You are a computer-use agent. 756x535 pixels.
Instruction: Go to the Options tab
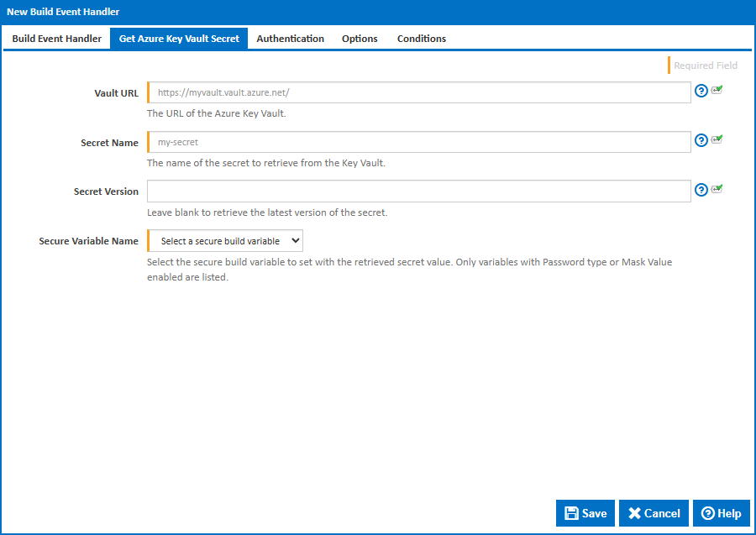click(x=360, y=39)
